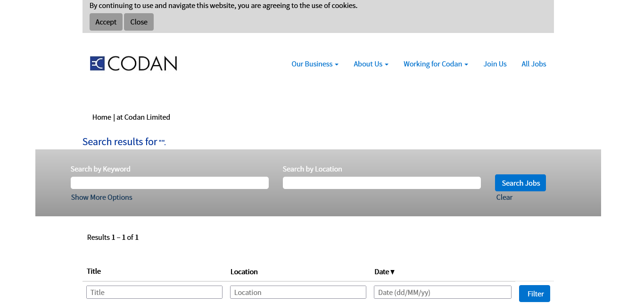Expand the Working for Codan menu

click(436, 64)
